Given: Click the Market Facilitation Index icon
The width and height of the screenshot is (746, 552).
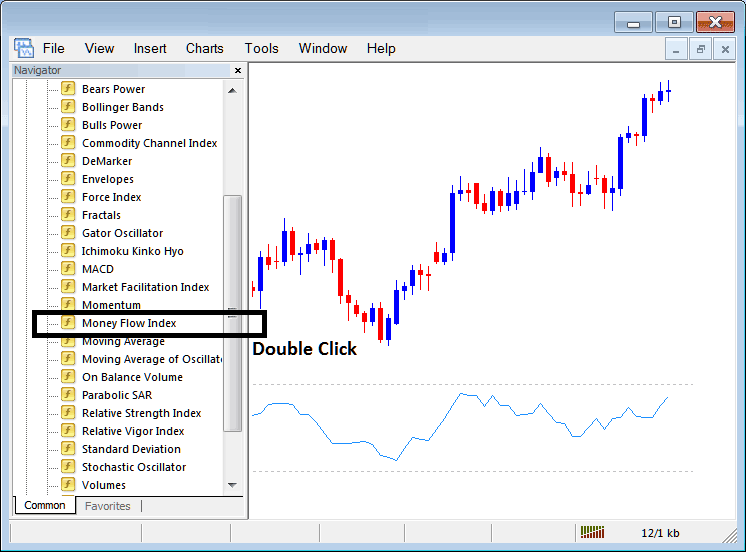Looking at the screenshot, I should (x=68, y=286).
